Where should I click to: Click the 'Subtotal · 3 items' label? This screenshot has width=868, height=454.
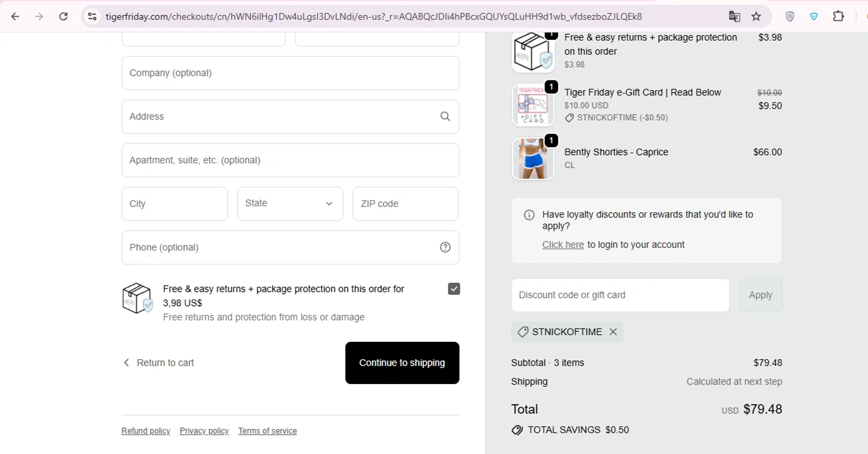(547, 363)
